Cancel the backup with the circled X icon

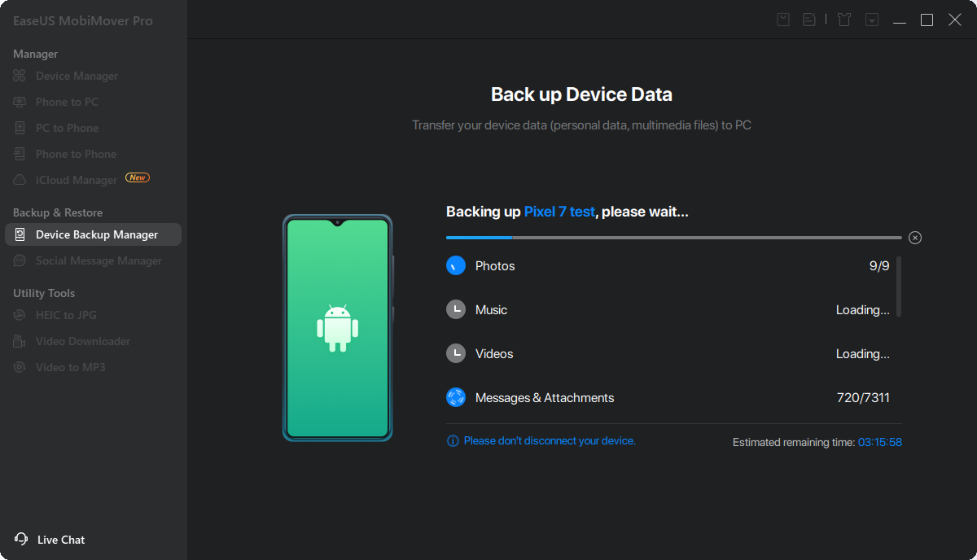point(915,238)
